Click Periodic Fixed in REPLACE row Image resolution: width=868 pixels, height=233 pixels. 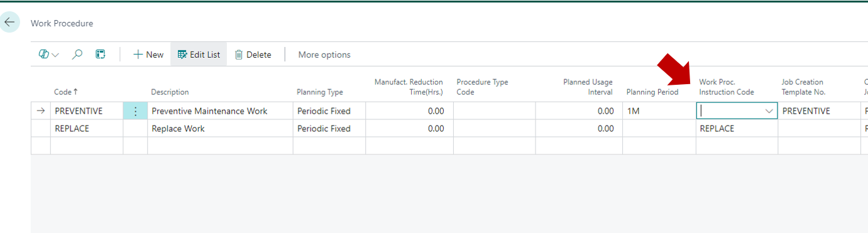[x=329, y=129]
